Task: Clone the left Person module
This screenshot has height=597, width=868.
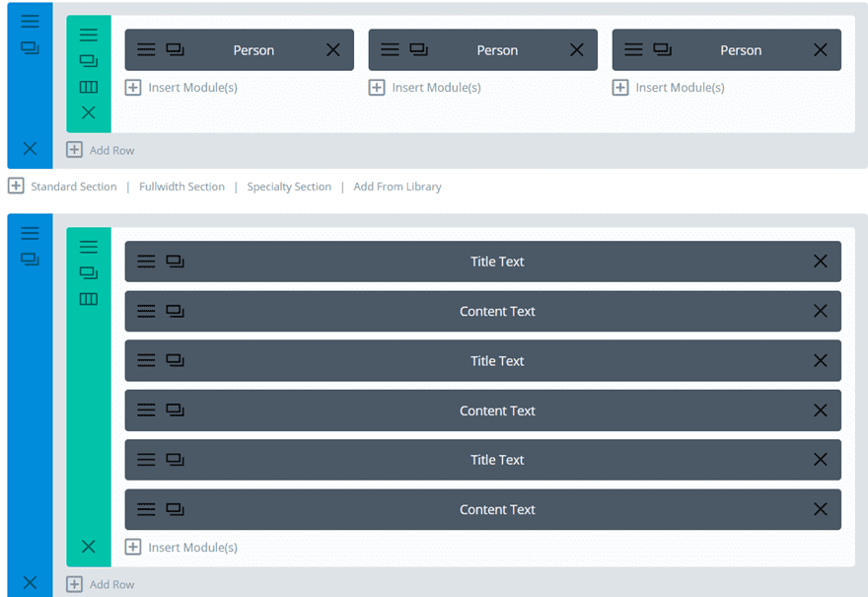Action: [175, 50]
